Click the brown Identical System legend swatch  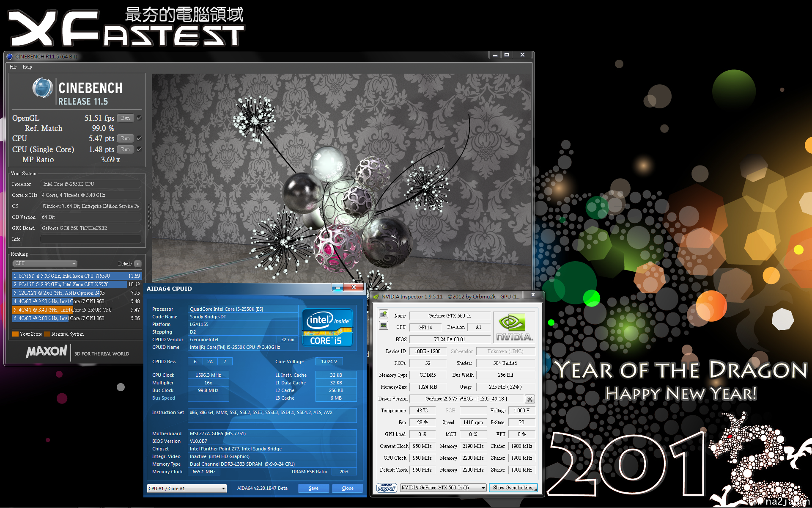tap(47, 334)
